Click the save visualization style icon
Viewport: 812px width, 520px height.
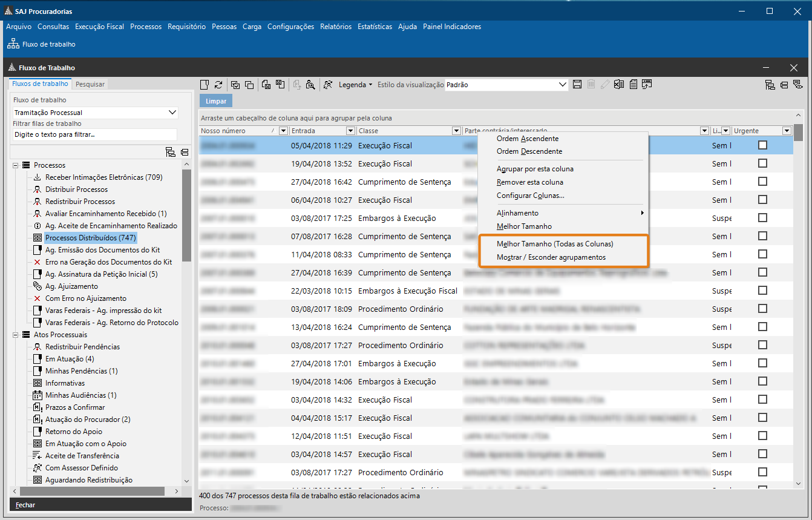click(577, 85)
